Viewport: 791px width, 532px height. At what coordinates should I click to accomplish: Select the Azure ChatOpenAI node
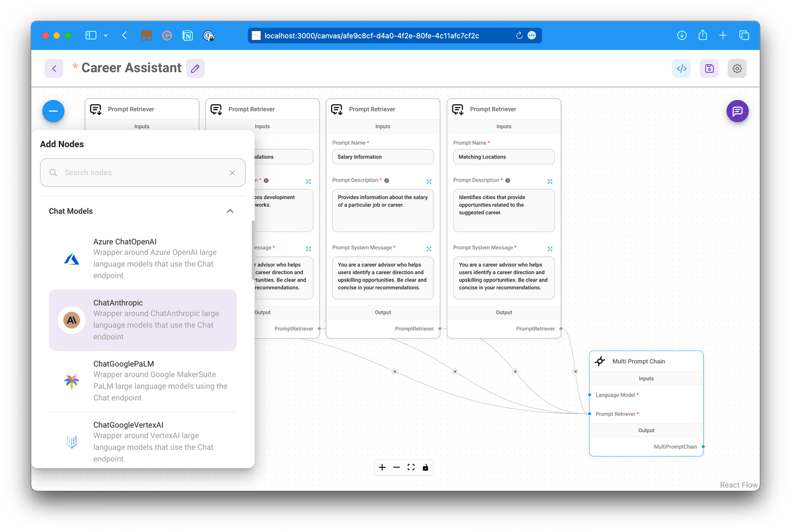pyautogui.click(x=143, y=259)
